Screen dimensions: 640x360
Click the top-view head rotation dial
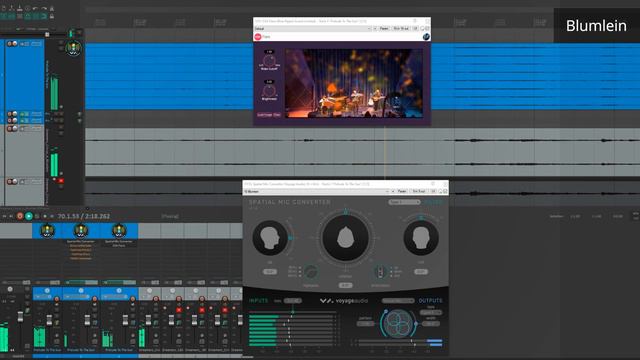[x=345, y=238]
